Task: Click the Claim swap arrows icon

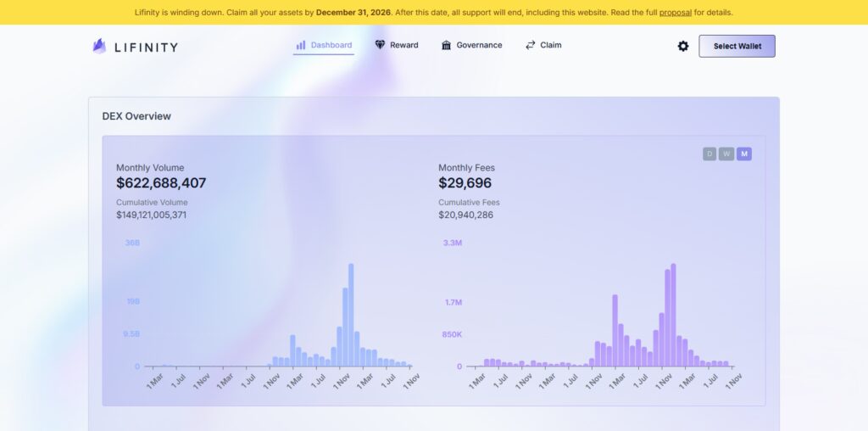Action: click(531, 45)
